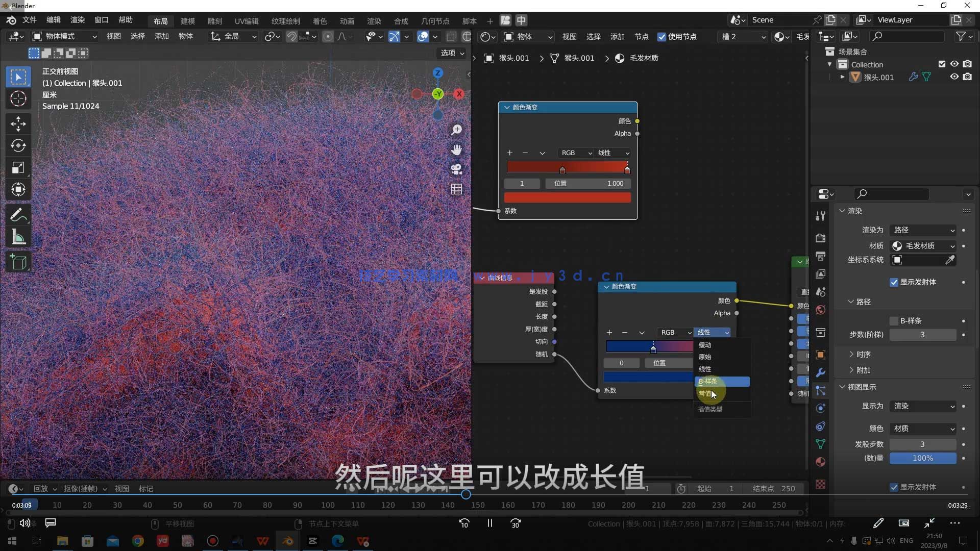
Task: Open Modifier Properties via wrench icon
Action: [x=820, y=373]
